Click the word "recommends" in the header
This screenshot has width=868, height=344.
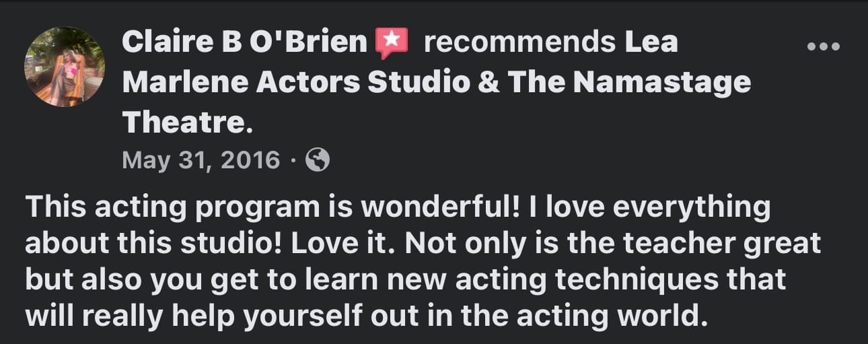[520, 43]
